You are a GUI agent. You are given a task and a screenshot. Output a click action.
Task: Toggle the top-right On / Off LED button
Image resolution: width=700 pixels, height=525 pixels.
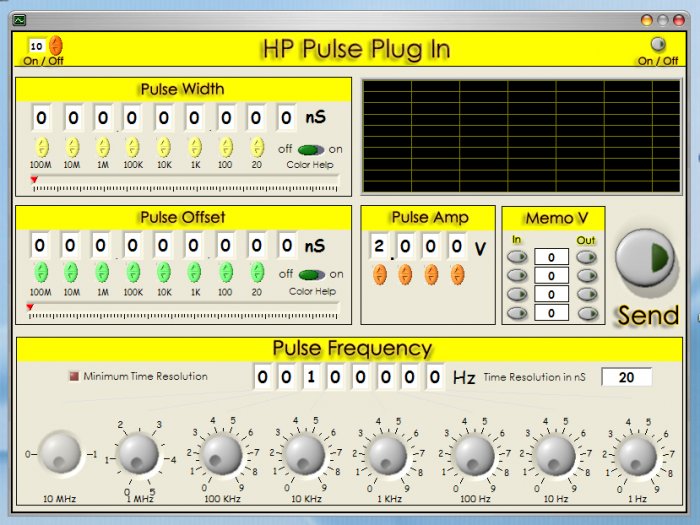(658, 44)
